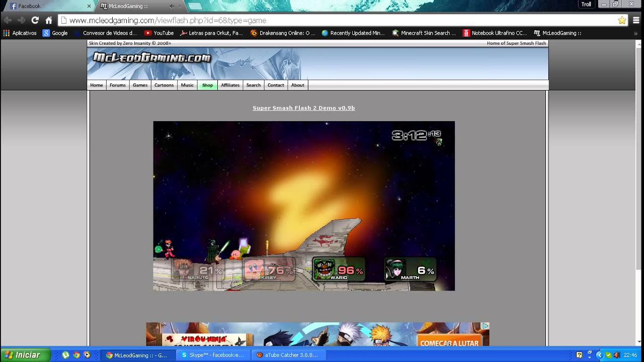Open the aTube Catcher taskbar button

click(x=288, y=355)
